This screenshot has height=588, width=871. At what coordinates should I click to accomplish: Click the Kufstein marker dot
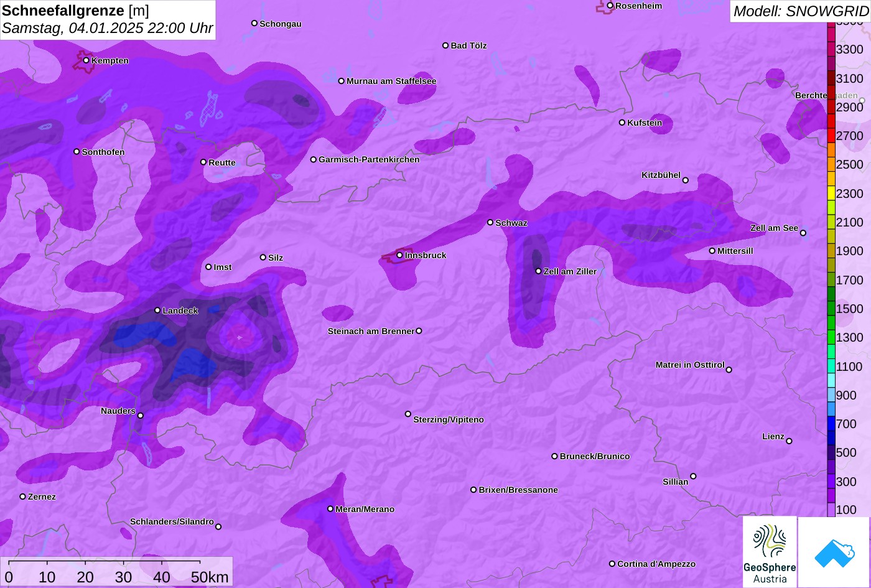(x=622, y=123)
